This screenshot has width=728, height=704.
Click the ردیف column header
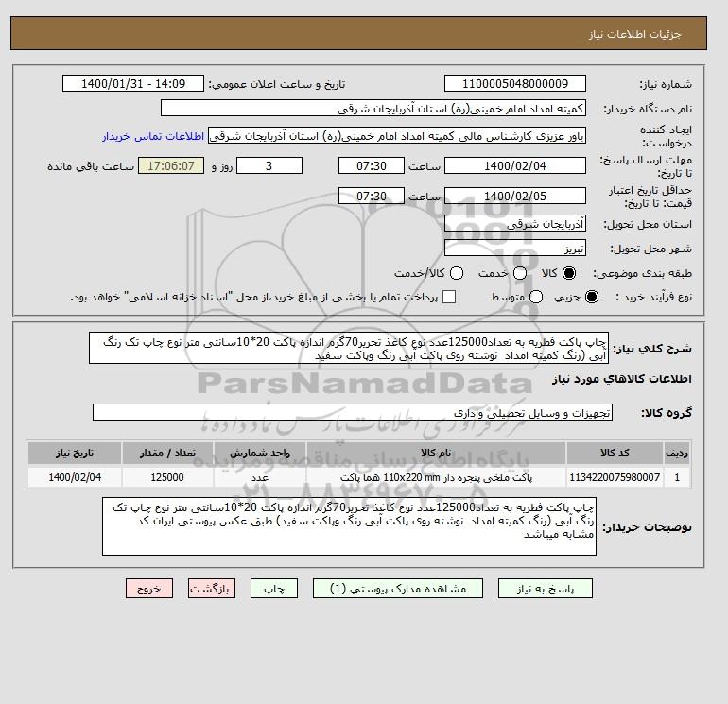[677, 453]
